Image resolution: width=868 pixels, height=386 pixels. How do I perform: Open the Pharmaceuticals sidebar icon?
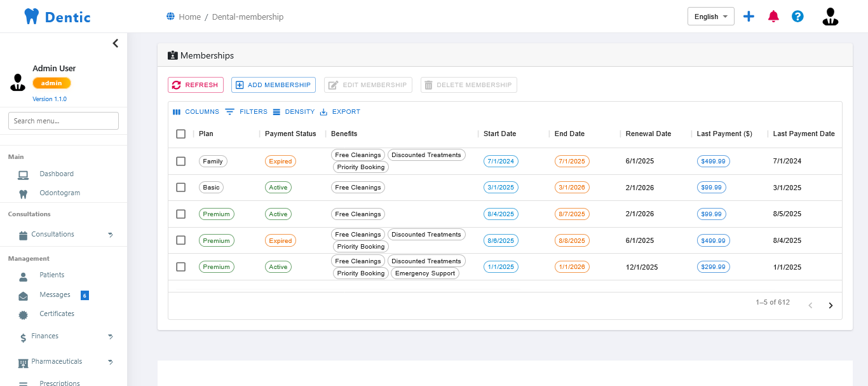pyautogui.click(x=23, y=361)
